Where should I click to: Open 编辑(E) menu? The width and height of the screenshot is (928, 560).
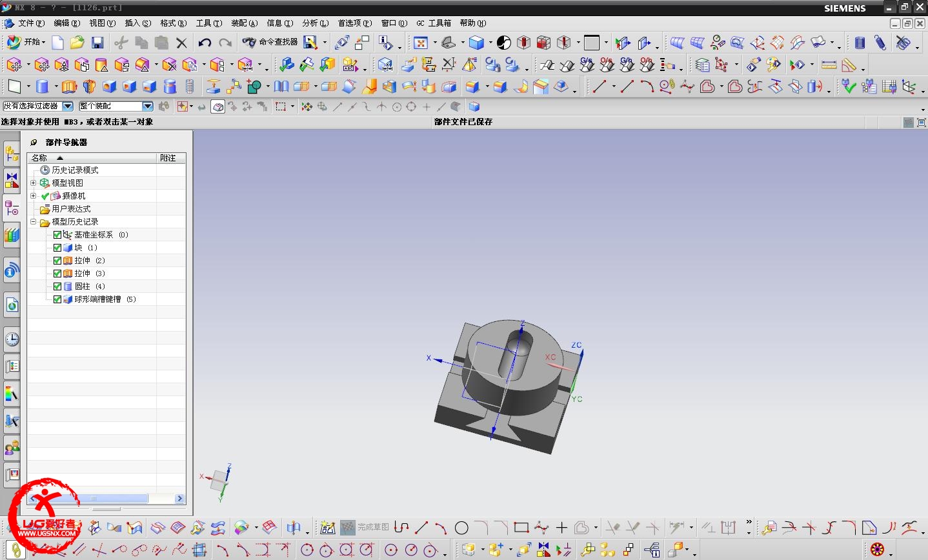(67, 23)
